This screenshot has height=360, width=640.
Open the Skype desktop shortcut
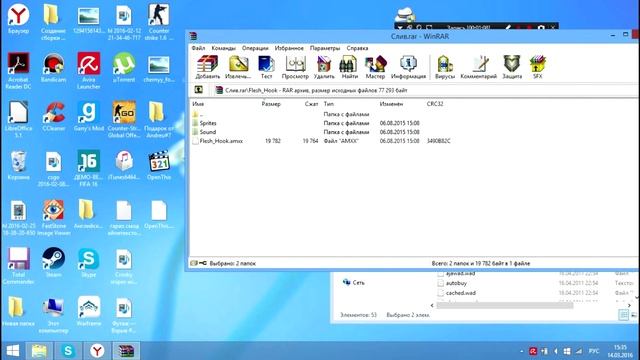click(x=89, y=262)
